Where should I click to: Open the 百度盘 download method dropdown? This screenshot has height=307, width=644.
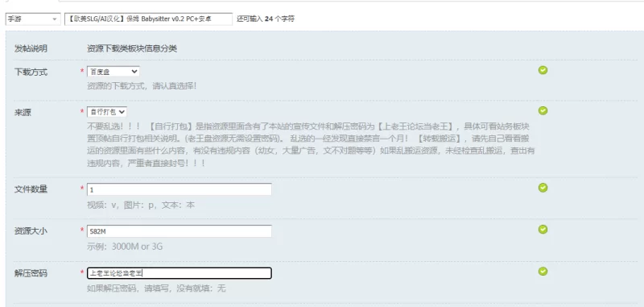[113, 72]
